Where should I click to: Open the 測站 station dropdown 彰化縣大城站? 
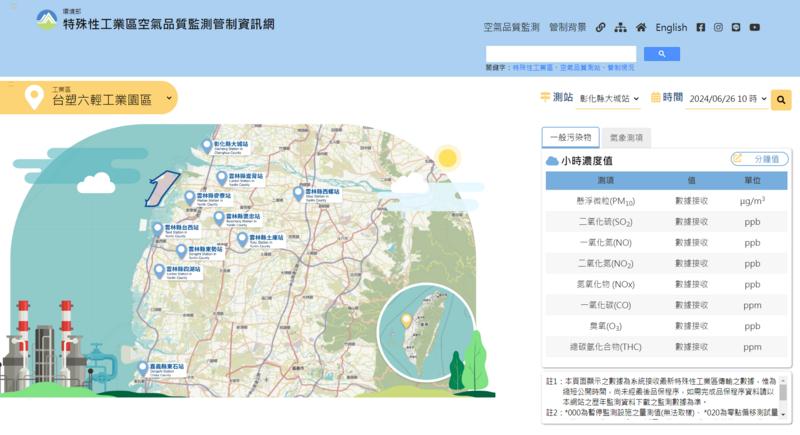tap(609, 99)
